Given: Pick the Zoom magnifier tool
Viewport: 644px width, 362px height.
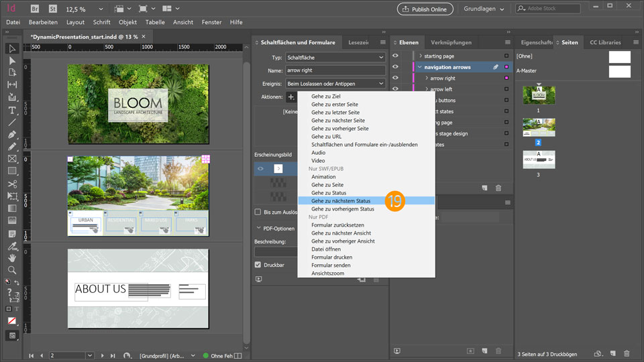Looking at the screenshot, I should click(12, 270).
